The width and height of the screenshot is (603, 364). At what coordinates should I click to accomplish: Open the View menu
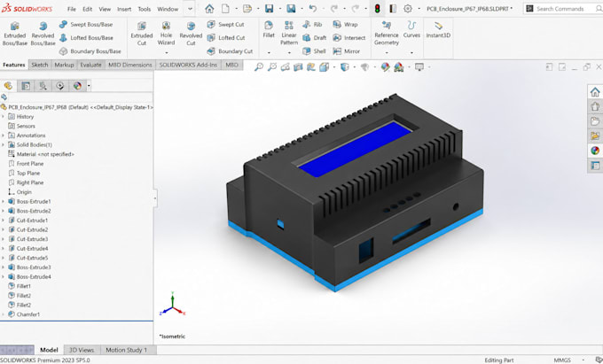pyautogui.click(x=105, y=9)
